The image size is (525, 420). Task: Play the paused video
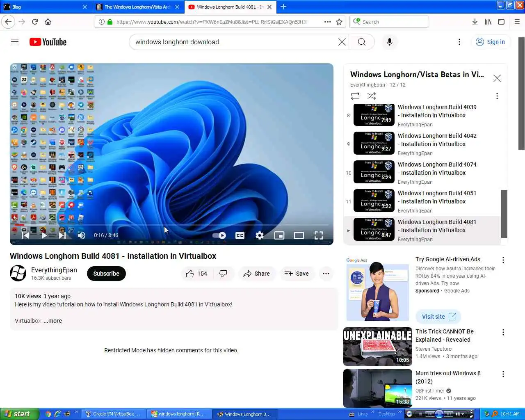coord(44,235)
